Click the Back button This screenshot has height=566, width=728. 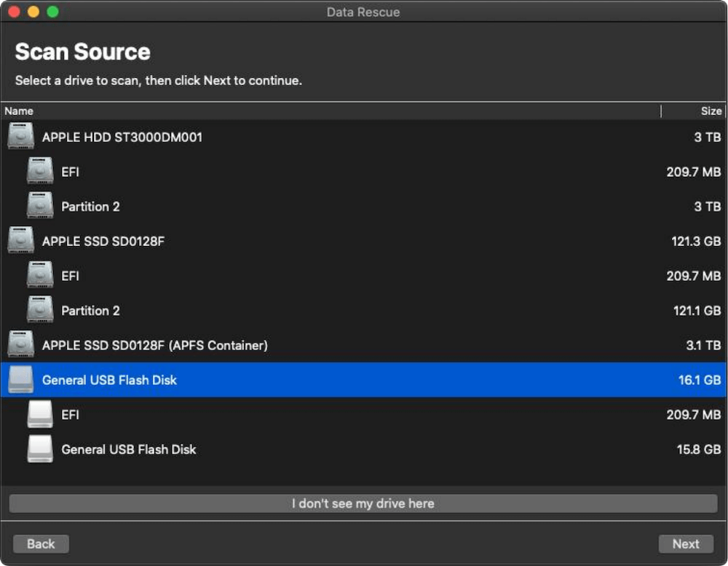click(x=40, y=543)
